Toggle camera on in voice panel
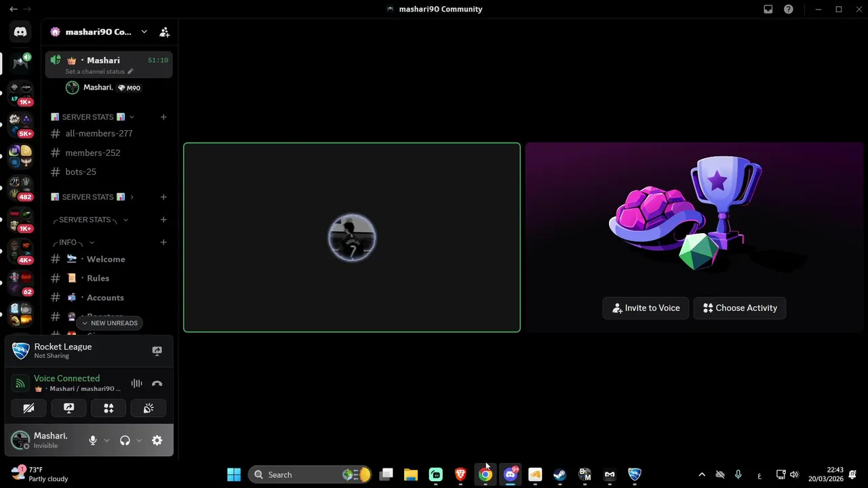The height and width of the screenshot is (488, 868). click(x=28, y=408)
